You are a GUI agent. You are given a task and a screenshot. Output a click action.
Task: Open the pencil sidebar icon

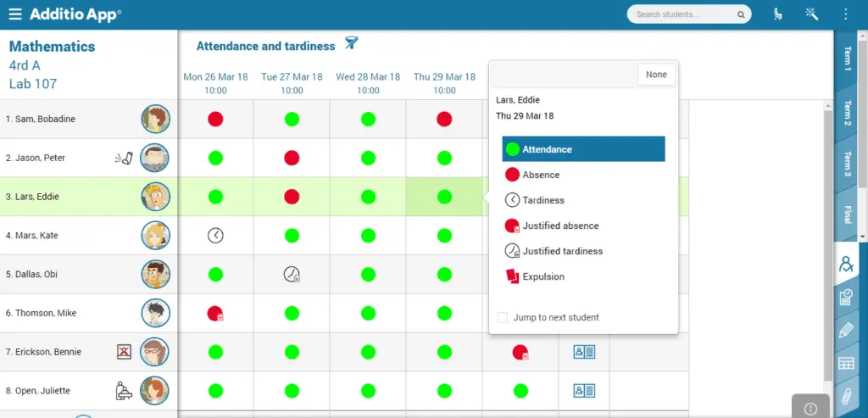846,331
